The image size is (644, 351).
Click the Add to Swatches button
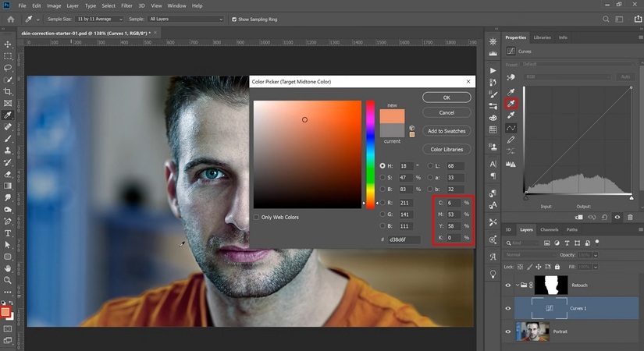pos(447,130)
